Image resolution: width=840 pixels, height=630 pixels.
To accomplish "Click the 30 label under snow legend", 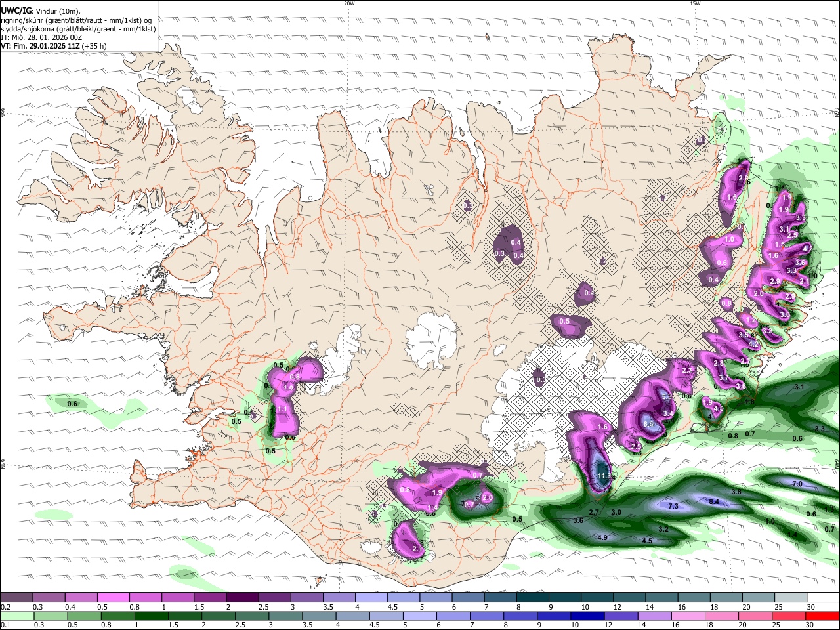I will 811,607.
